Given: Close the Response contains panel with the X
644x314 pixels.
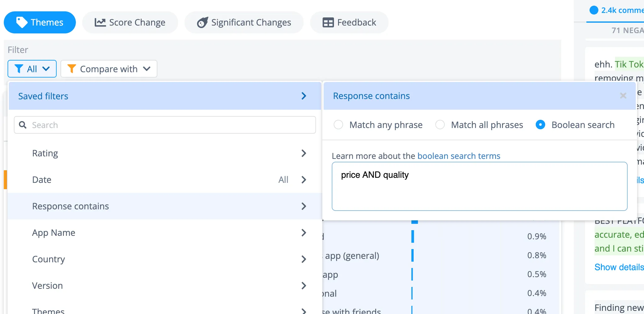Looking at the screenshot, I should (623, 96).
